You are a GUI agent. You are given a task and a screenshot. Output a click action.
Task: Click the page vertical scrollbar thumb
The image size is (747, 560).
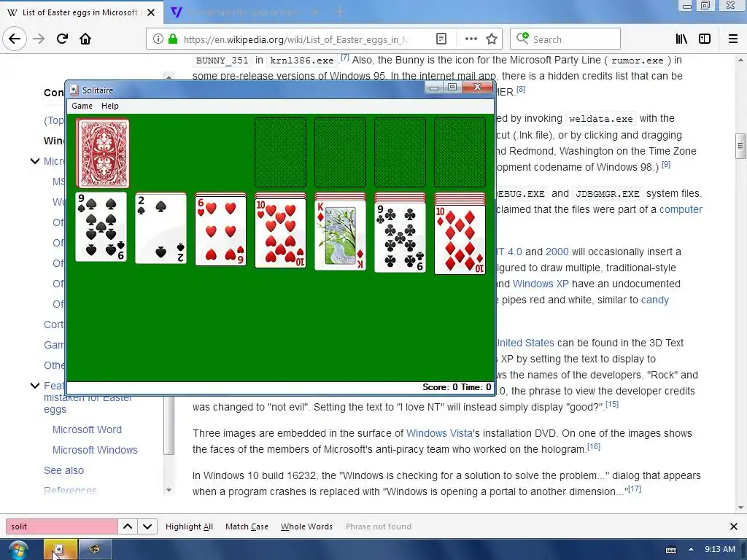740,146
